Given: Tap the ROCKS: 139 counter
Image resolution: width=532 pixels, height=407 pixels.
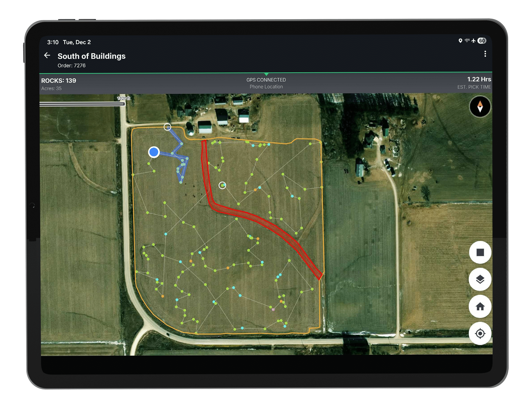Looking at the screenshot, I should pos(59,81).
